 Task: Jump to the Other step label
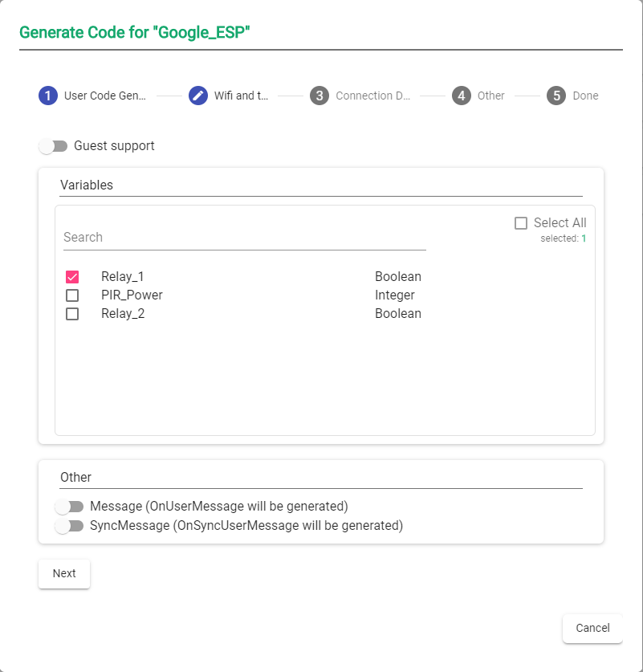click(491, 96)
